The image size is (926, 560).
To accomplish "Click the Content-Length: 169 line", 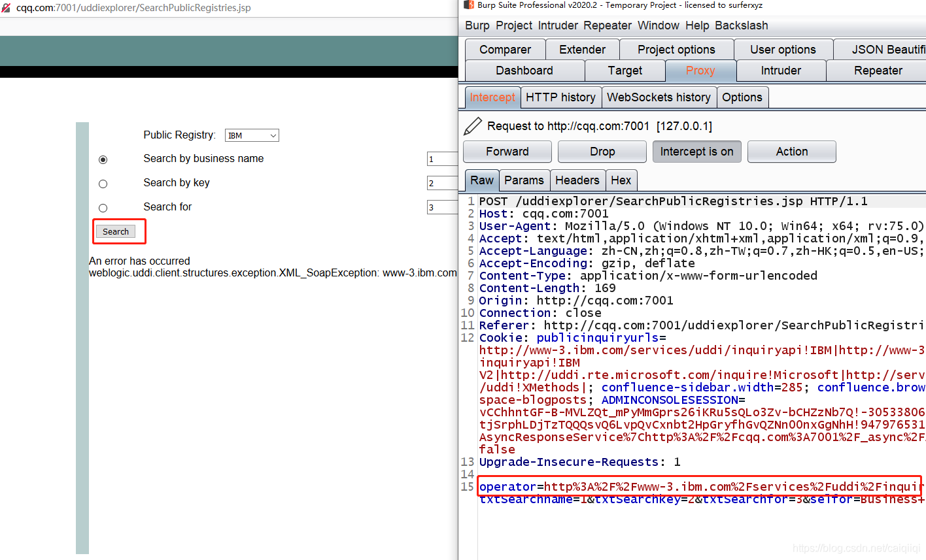I will pyautogui.click(x=547, y=288).
